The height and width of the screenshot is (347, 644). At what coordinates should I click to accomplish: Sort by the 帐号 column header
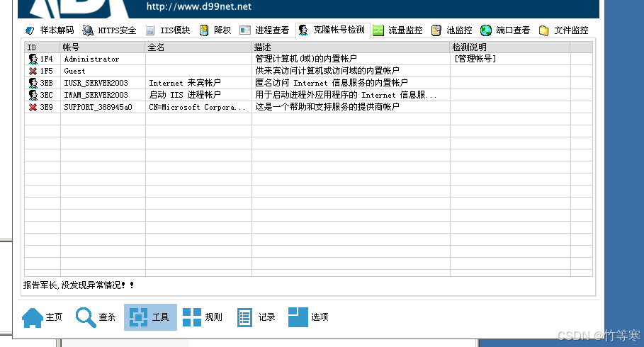[103, 47]
